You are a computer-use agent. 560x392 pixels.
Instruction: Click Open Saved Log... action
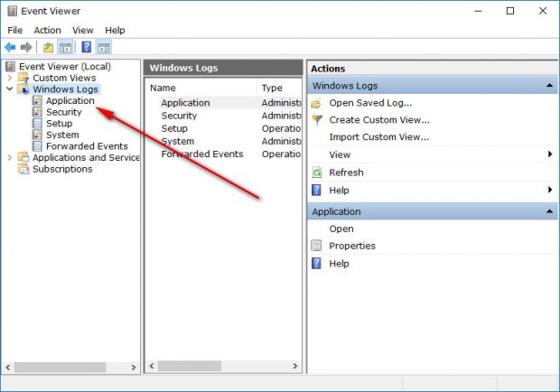(370, 103)
